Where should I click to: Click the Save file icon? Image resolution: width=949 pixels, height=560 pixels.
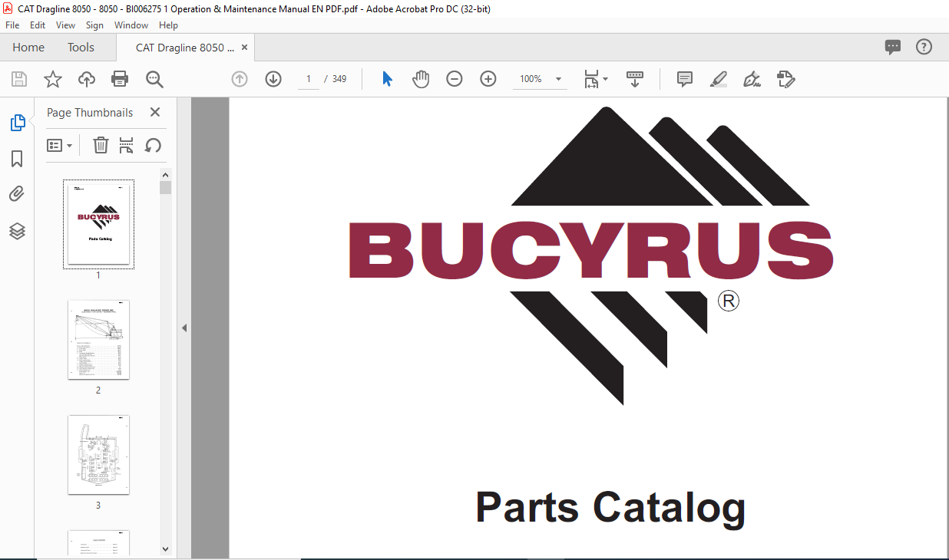tap(19, 79)
